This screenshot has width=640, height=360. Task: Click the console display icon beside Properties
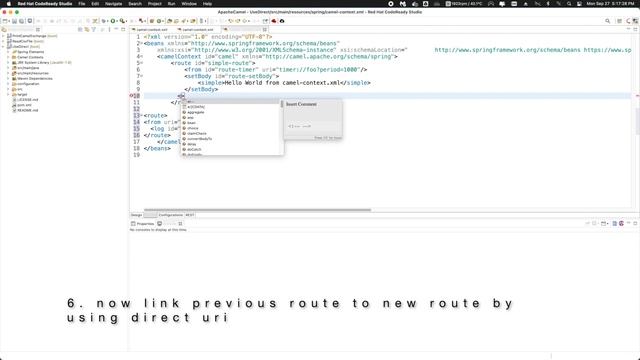pos(160,224)
